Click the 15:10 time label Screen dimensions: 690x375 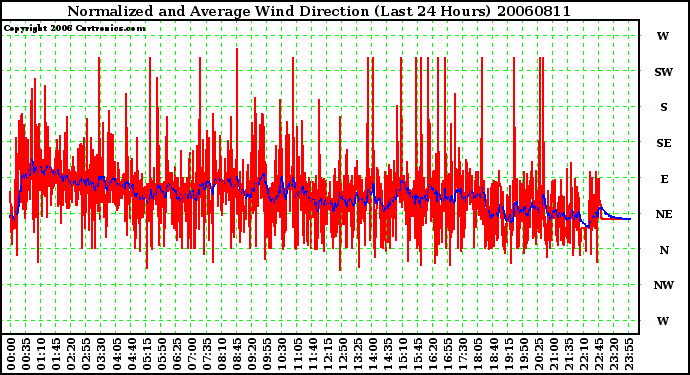403,354
